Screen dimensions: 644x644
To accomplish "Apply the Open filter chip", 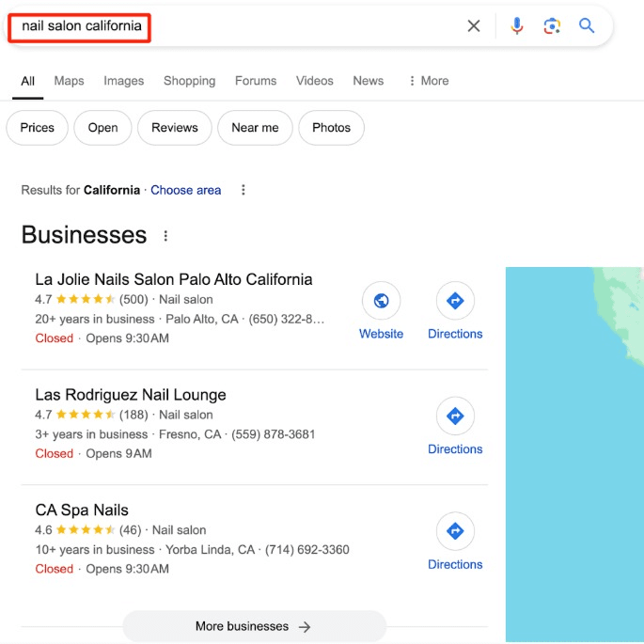I will tap(102, 128).
